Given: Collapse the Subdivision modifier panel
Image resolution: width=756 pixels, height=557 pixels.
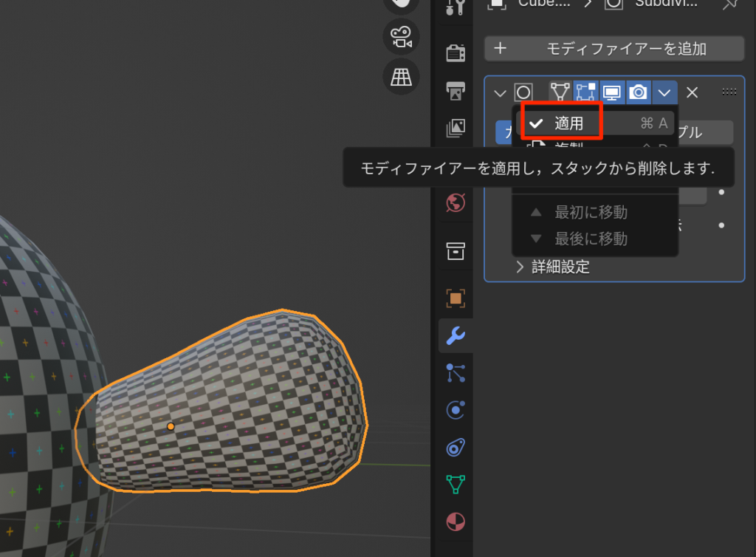Looking at the screenshot, I should click(500, 93).
